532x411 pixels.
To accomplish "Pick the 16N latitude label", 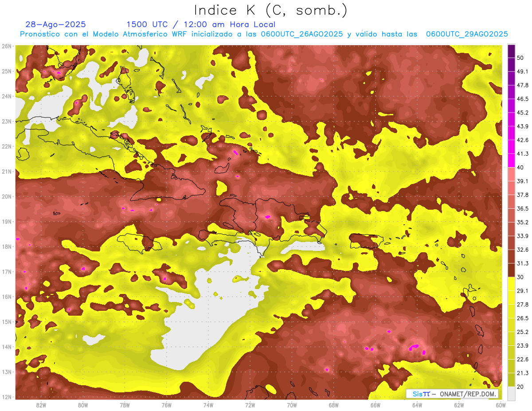I will (x=7, y=297).
